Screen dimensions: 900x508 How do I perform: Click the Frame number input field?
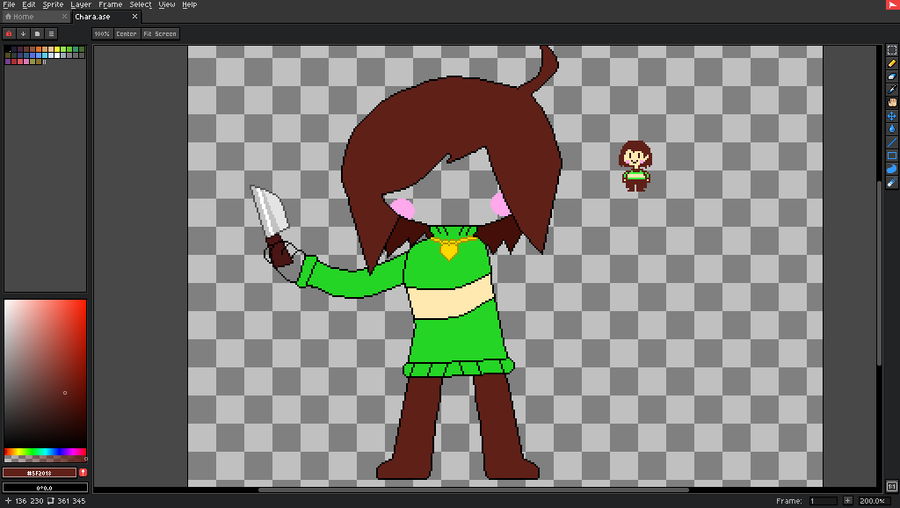[x=823, y=501]
